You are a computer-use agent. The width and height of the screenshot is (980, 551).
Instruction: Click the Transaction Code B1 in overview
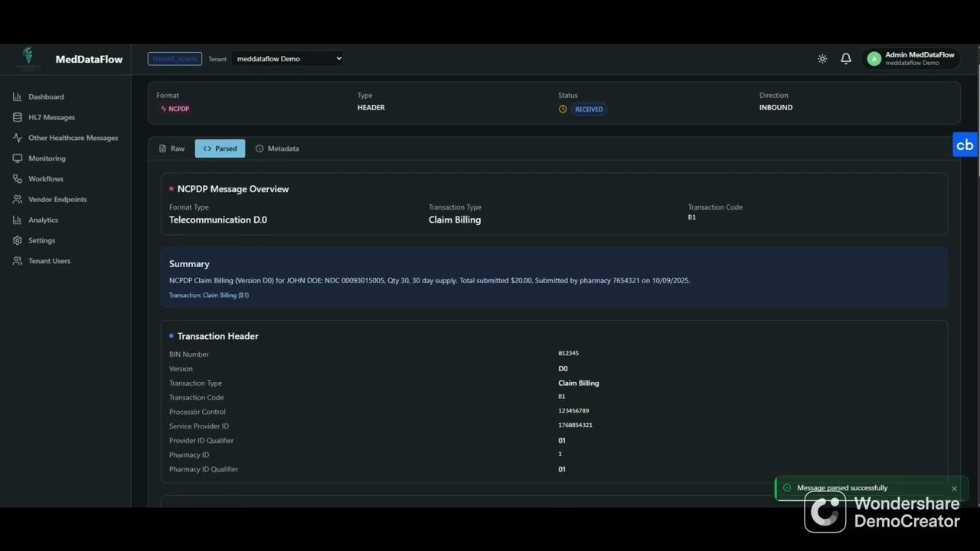click(x=692, y=217)
